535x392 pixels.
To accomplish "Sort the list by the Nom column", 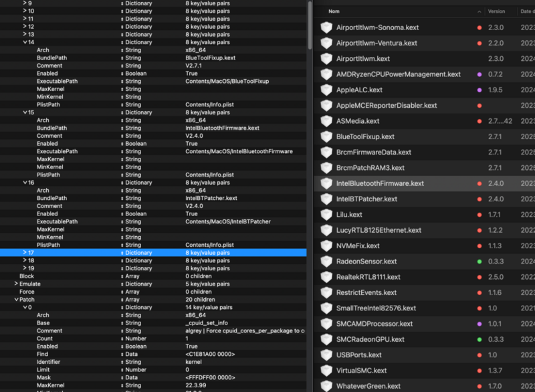I will [334, 11].
